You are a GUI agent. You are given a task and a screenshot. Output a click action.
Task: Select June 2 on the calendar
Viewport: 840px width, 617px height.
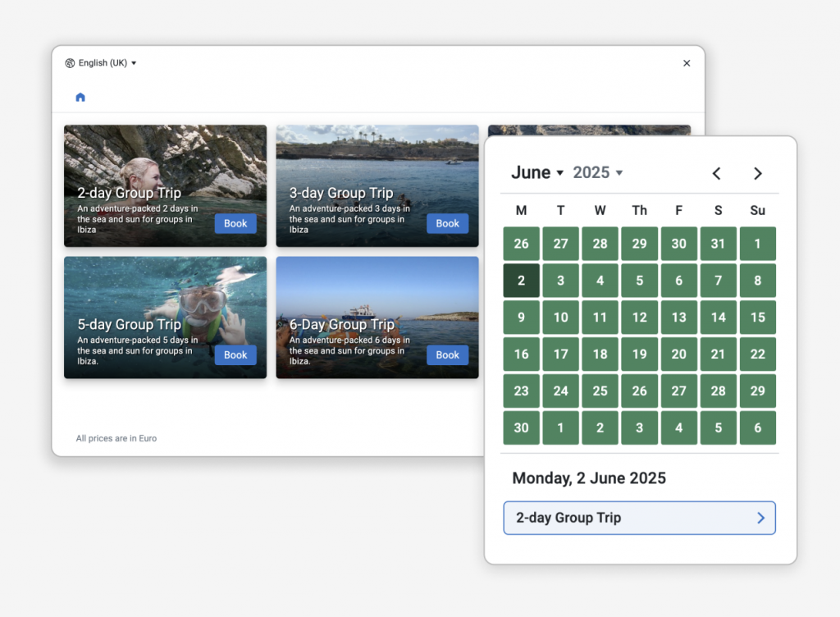[521, 281]
